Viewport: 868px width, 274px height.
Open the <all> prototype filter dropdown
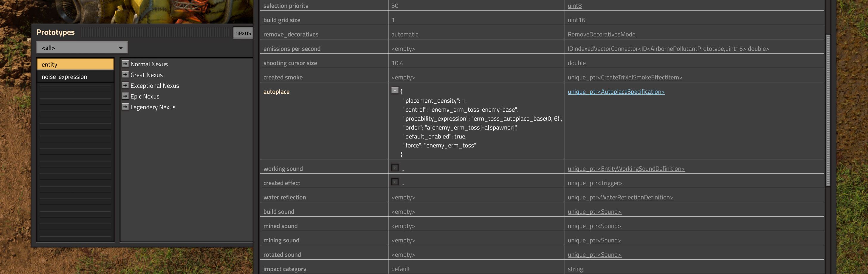(82, 47)
